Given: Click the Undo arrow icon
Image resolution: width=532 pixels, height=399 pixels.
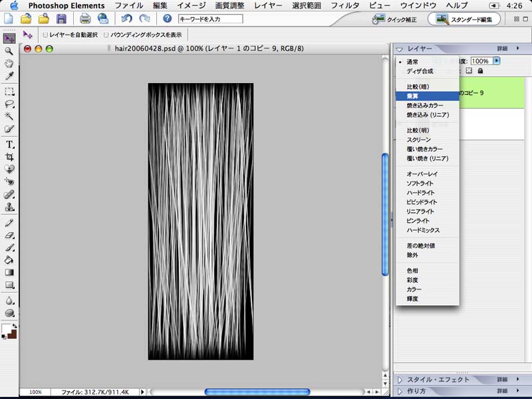Looking at the screenshot, I should [128, 19].
